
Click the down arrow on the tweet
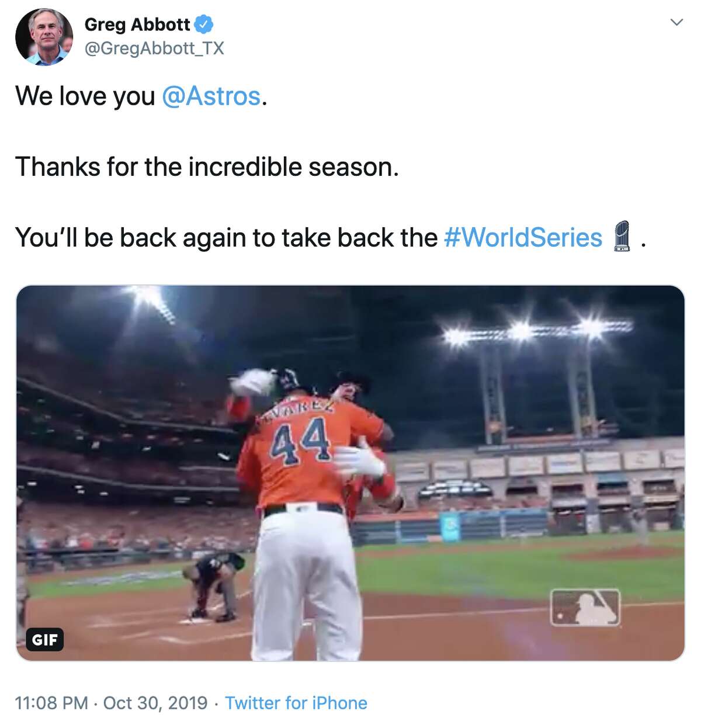(677, 23)
